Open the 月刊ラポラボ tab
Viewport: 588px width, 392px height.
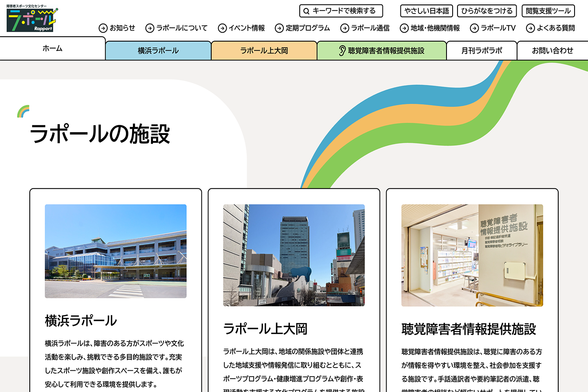pos(482,51)
